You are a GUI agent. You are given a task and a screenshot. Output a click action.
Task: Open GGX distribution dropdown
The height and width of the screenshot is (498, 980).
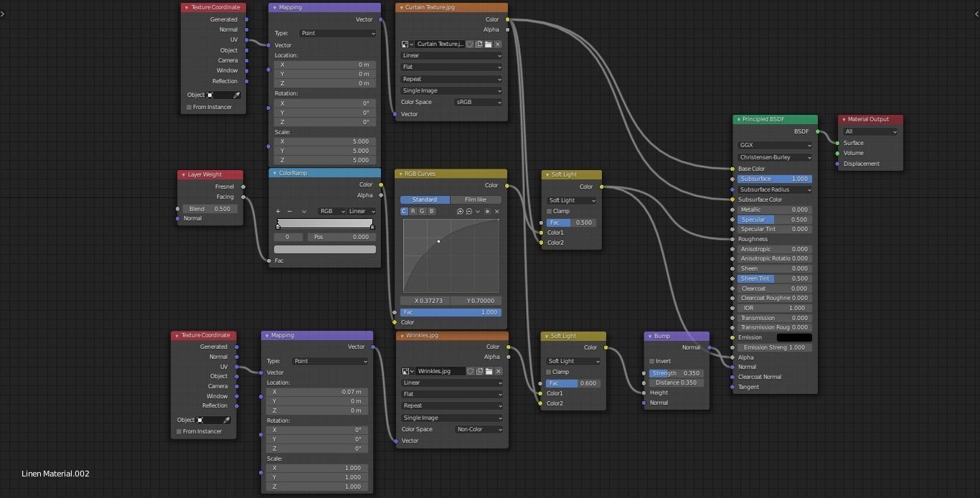click(775, 146)
